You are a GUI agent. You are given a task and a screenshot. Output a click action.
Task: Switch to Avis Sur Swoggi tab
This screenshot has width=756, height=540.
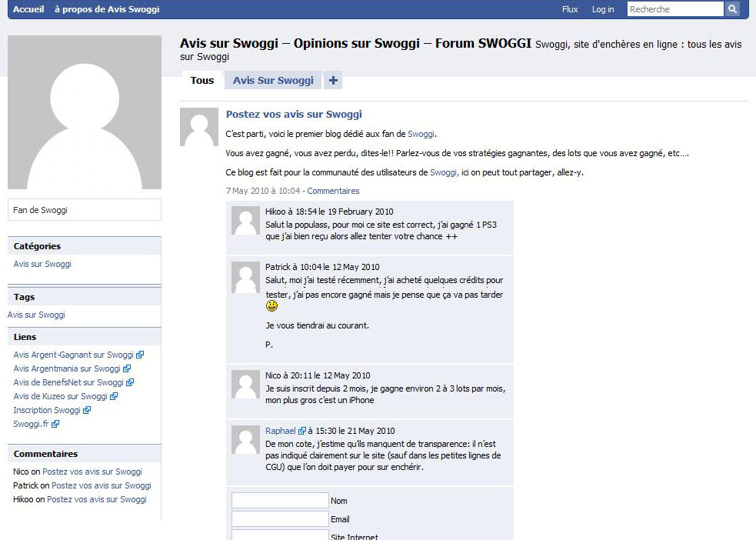tap(273, 81)
